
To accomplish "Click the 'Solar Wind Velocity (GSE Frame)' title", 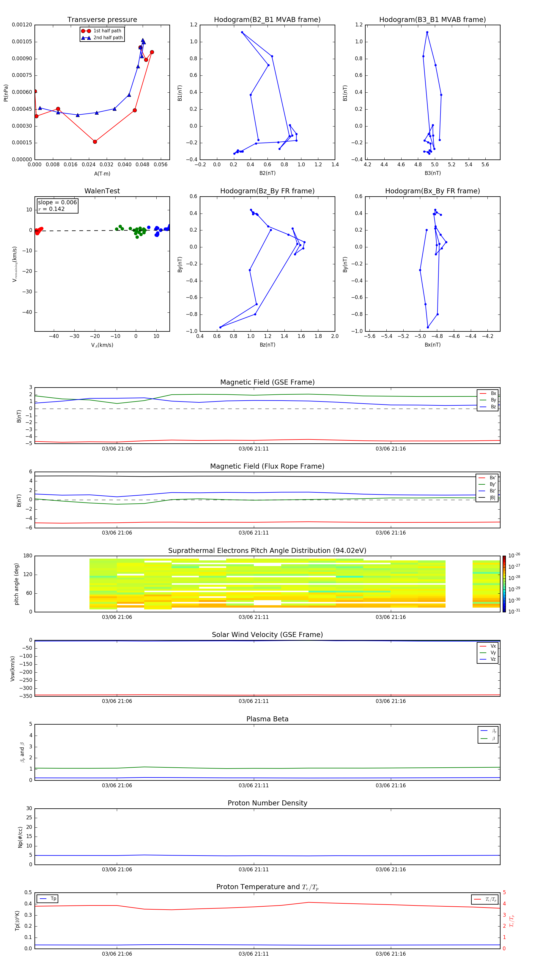I will pyautogui.click(x=267, y=635).
